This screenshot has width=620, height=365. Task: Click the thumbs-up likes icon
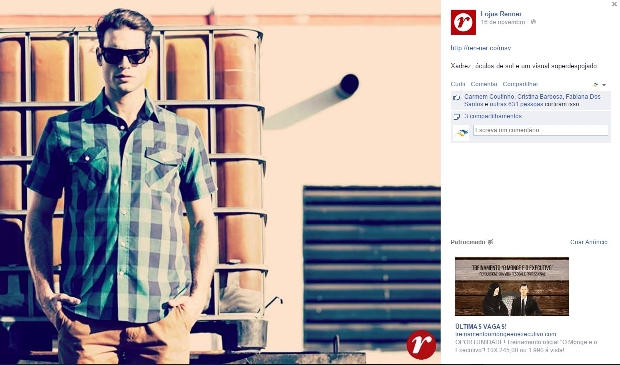pos(457,97)
